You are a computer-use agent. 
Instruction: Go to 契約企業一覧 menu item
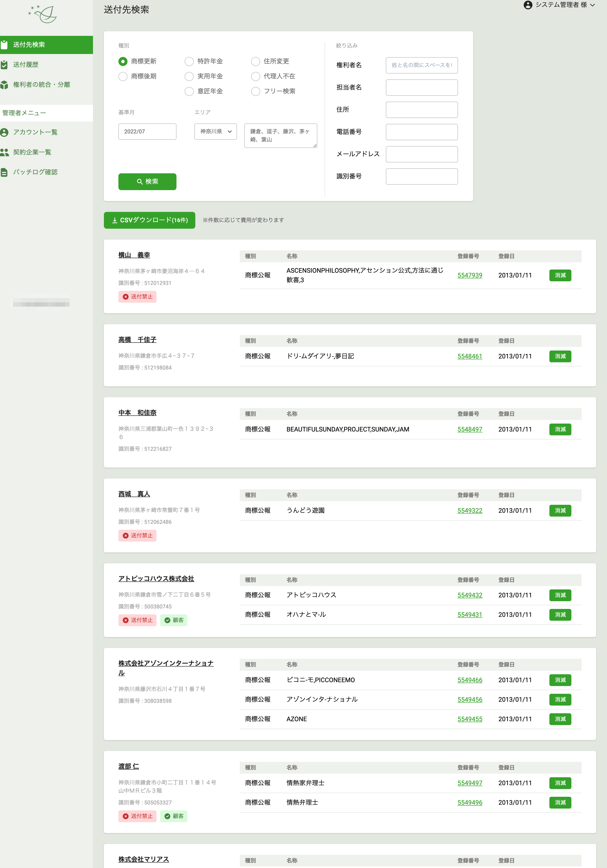click(32, 152)
